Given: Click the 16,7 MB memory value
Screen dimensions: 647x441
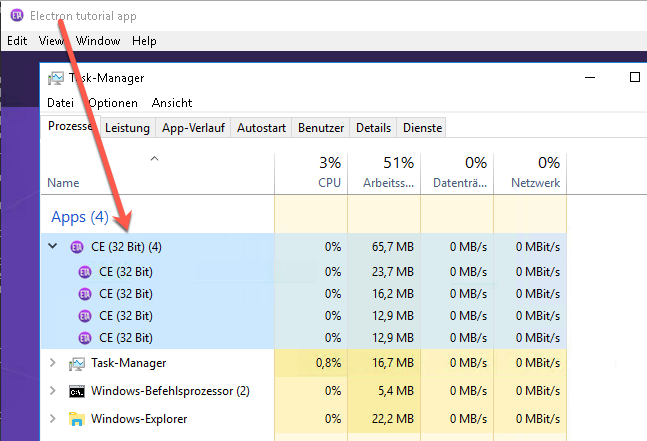Looking at the screenshot, I should click(392, 363).
